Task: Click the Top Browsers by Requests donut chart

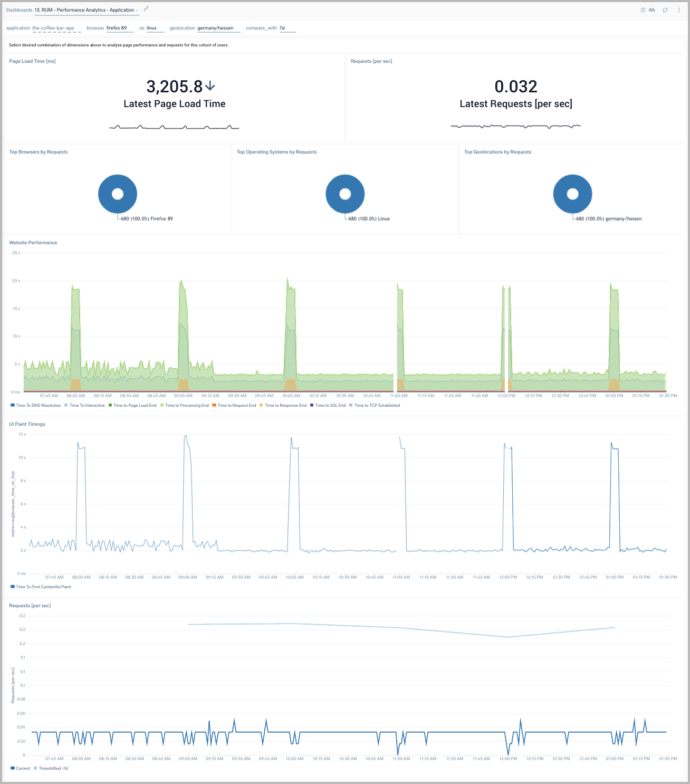Action: pyautogui.click(x=118, y=194)
